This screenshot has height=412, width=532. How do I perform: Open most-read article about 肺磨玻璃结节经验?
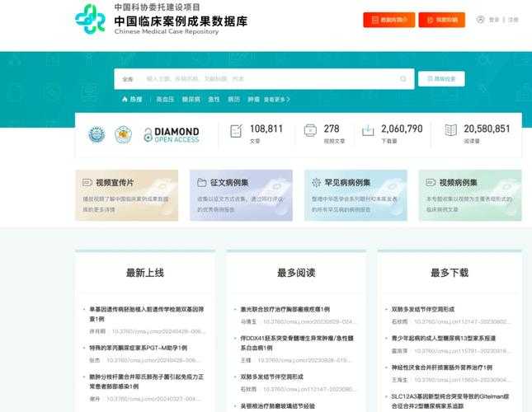[277, 406]
